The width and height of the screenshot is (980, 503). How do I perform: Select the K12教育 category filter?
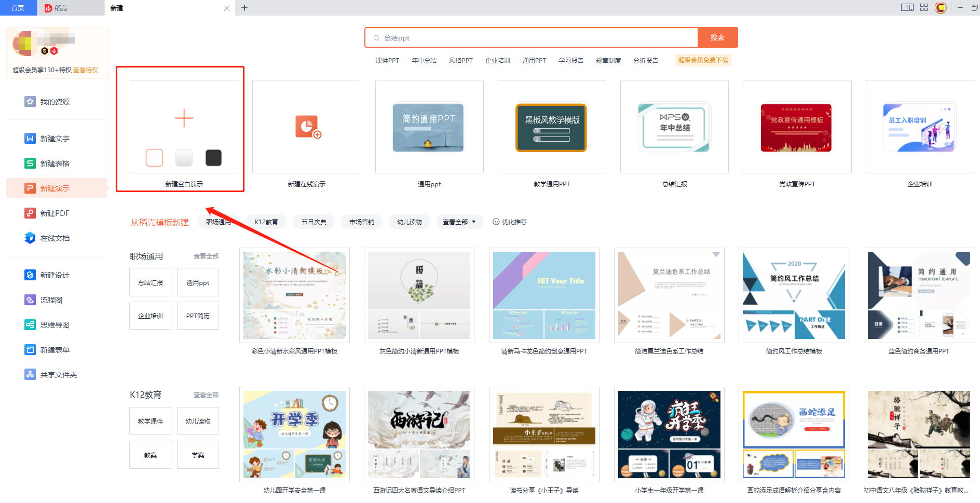266,222
